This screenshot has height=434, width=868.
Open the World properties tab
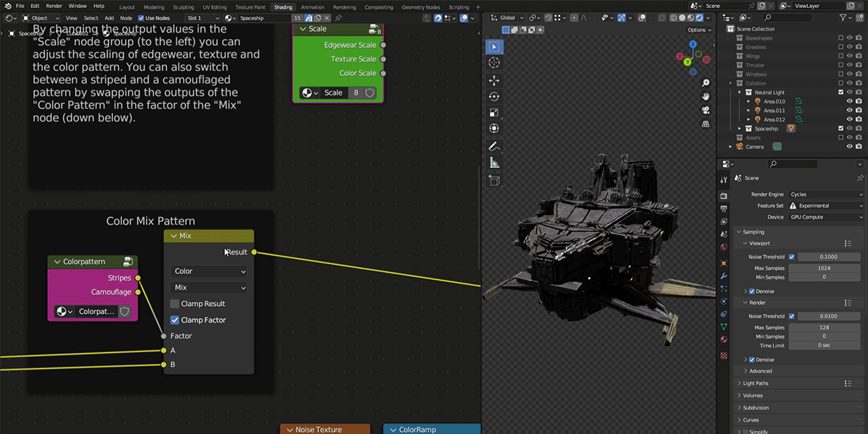(x=724, y=247)
